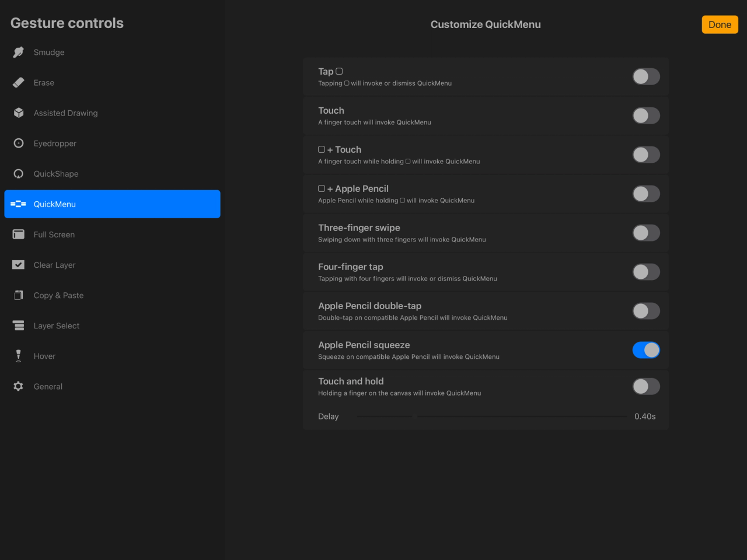Select the Hover pencil icon
The height and width of the screenshot is (560, 747).
[x=18, y=355]
